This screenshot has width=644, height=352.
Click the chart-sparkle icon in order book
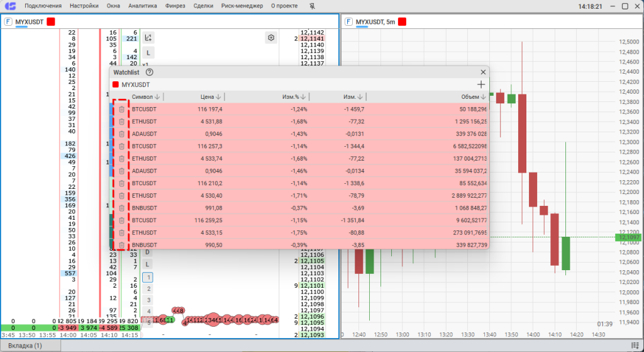coord(148,38)
